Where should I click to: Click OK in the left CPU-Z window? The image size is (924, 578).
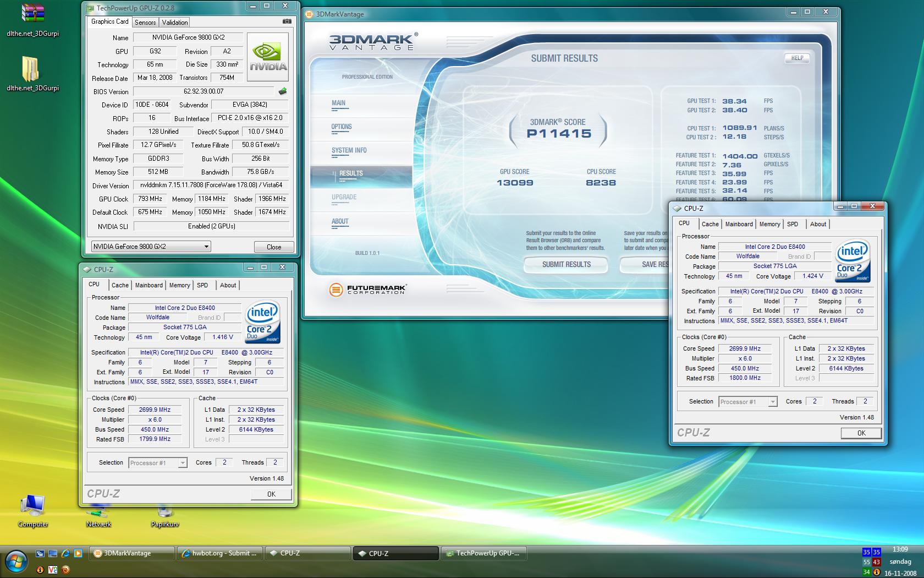(271, 494)
